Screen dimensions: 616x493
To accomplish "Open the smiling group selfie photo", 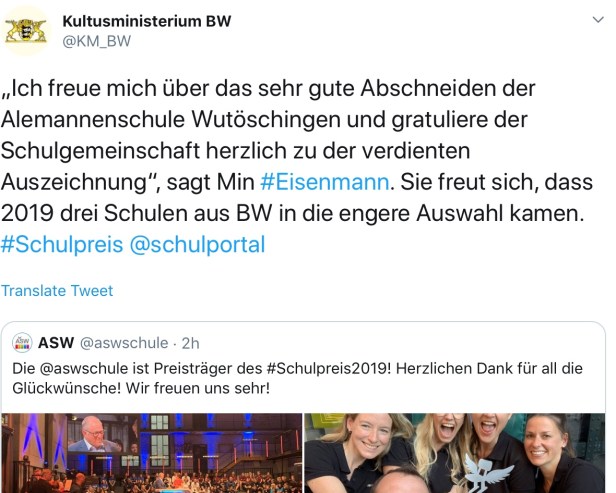I will pos(455,453).
